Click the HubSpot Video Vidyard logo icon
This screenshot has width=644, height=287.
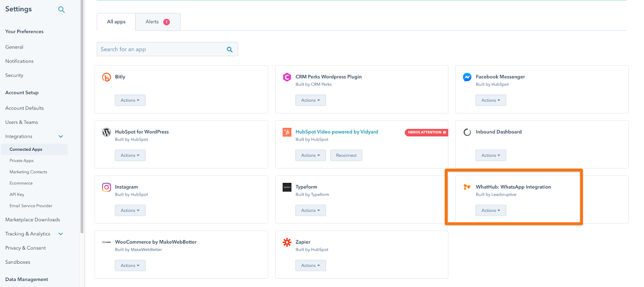287,132
